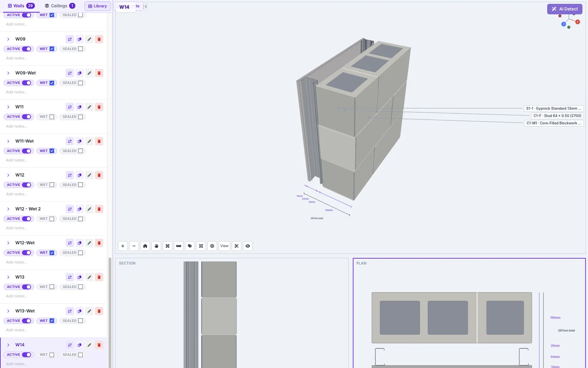Image resolution: width=588 pixels, height=368 pixels.
Task: Zoom in with the plus tool
Action: point(123,246)
